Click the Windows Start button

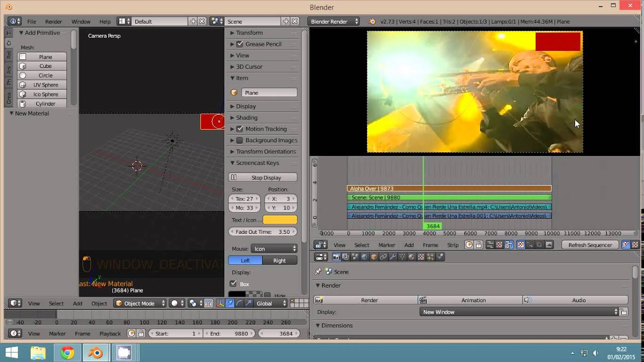click(11, 353)
